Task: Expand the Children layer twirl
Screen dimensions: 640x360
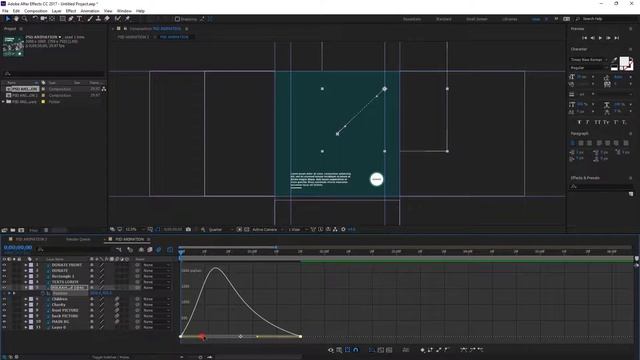Action: (26, 299)
